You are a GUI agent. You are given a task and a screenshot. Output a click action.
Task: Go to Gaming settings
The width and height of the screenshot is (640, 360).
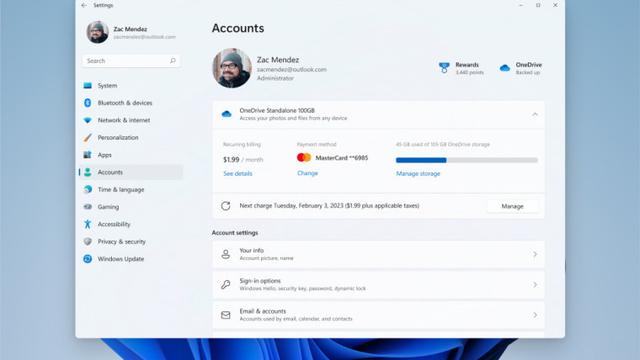click(x=131, y=207)
